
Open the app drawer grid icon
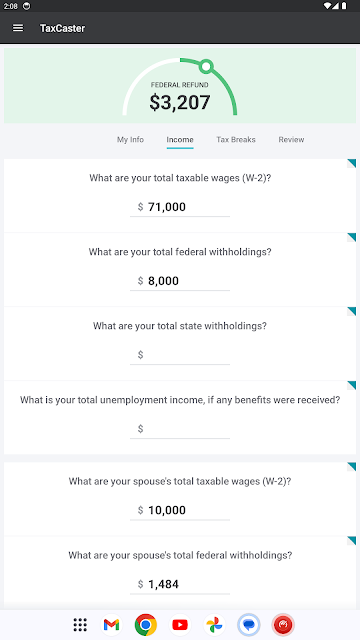[x=80, y=624]
